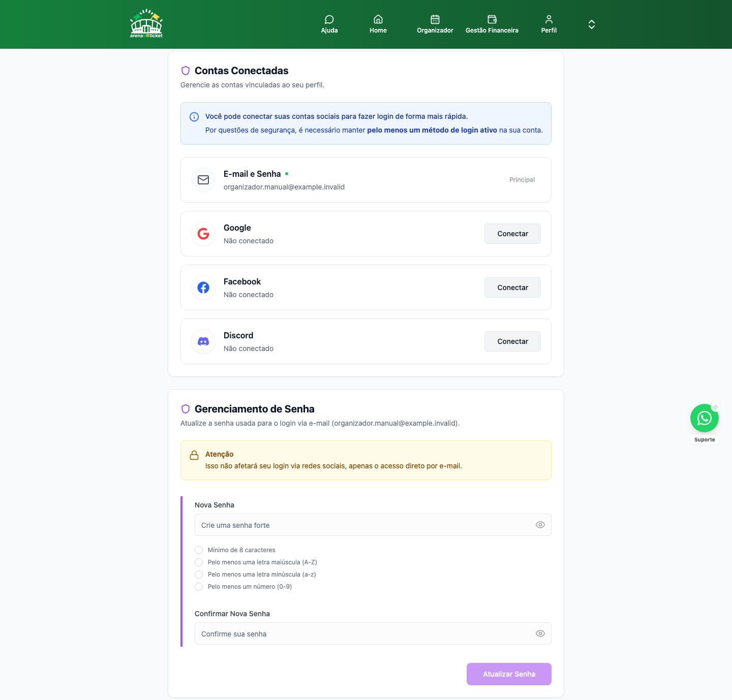Open the Perfil user icon
This screenshot has width=732, height=700.
pos(549,19)
